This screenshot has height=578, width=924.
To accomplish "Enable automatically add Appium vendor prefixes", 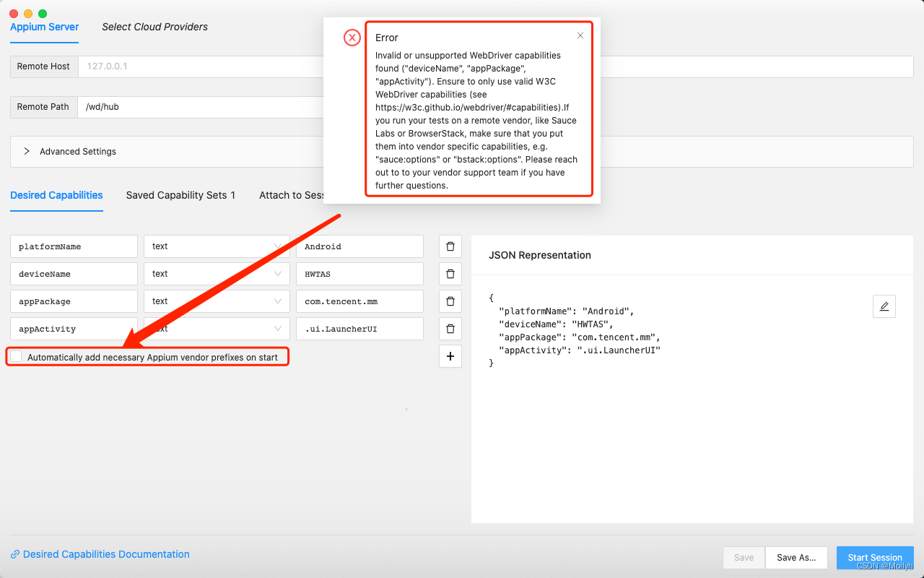I will click(x=17, y=357).
